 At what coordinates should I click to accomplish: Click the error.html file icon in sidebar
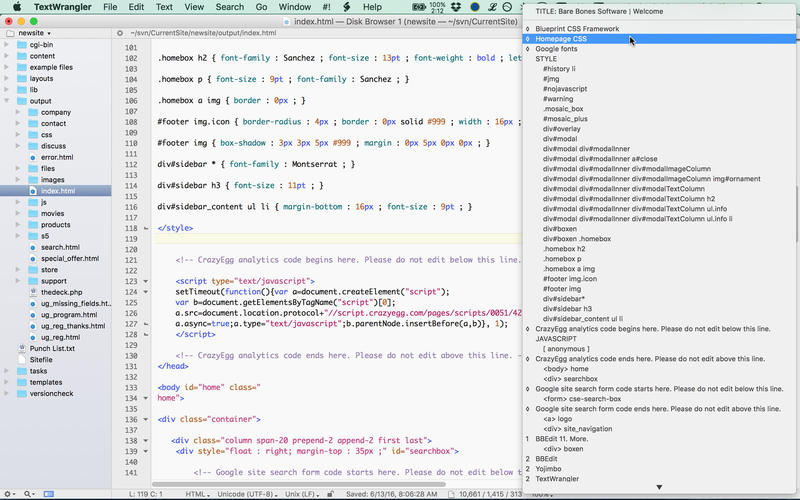coord(32,157)
